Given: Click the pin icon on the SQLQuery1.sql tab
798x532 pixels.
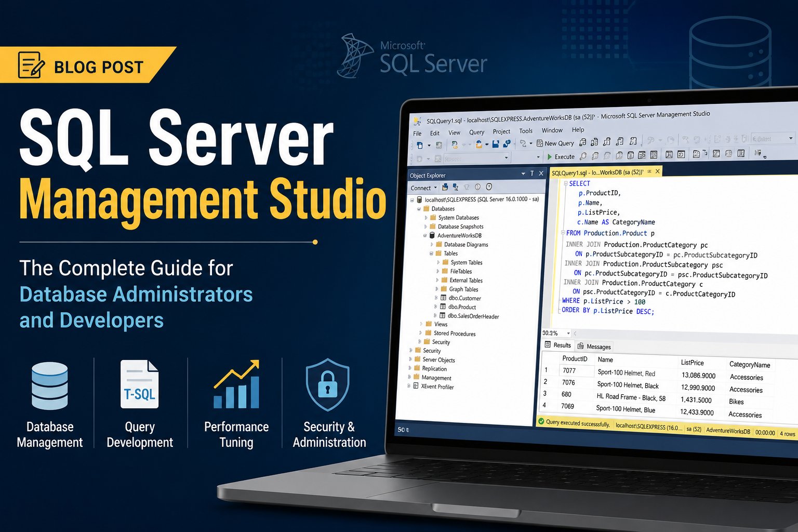Looking at the screenshot, I should click(649, 171).
